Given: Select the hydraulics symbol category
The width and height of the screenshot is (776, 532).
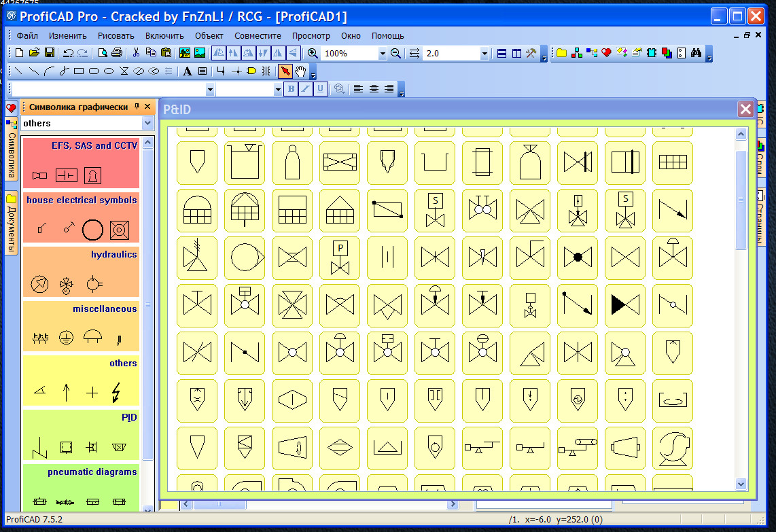Looking at the screenshot, I should coord(81,271).
